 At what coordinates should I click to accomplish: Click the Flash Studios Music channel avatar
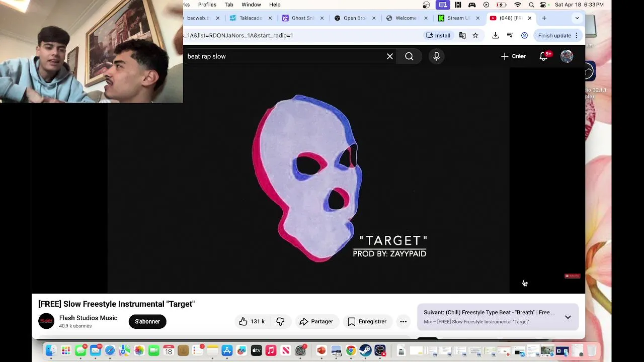pos(46,321)
